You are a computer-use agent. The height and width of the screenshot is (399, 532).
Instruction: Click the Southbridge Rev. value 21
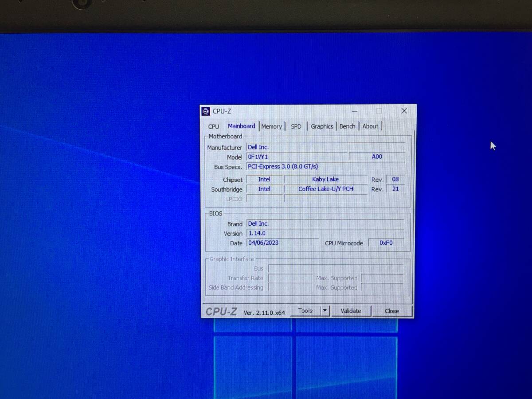(x=395, y=189)
